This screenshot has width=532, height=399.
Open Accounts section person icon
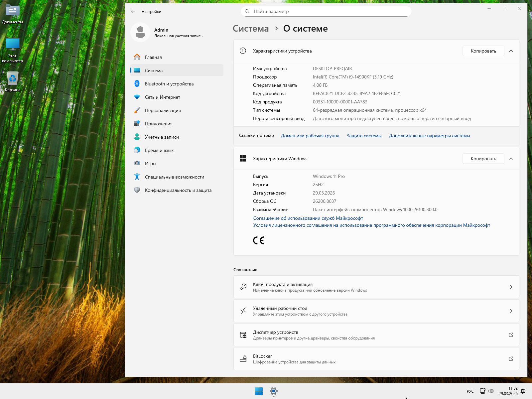137,137
